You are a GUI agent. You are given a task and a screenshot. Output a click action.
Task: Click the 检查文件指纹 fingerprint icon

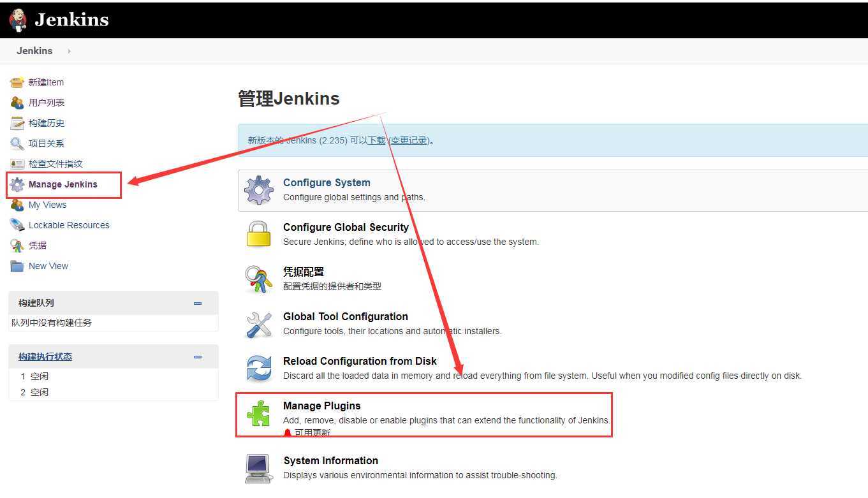pos(17,164)
